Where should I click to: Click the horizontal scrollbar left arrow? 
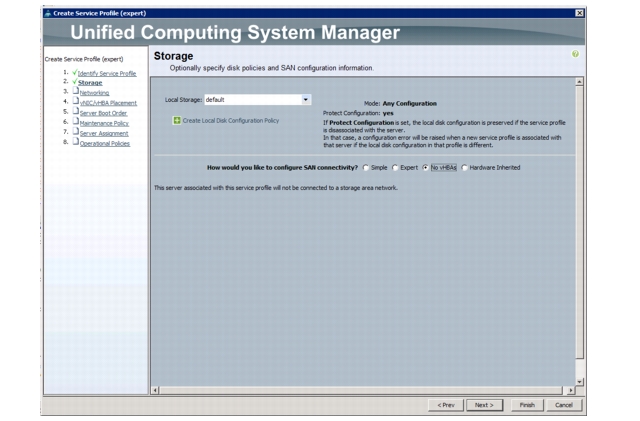[x=155, y=390]
